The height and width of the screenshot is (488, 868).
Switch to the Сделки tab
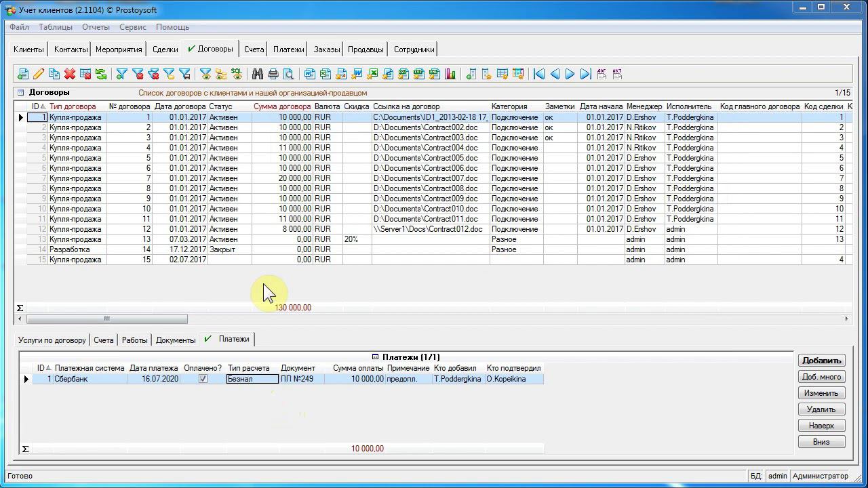(x=165, y=49)
